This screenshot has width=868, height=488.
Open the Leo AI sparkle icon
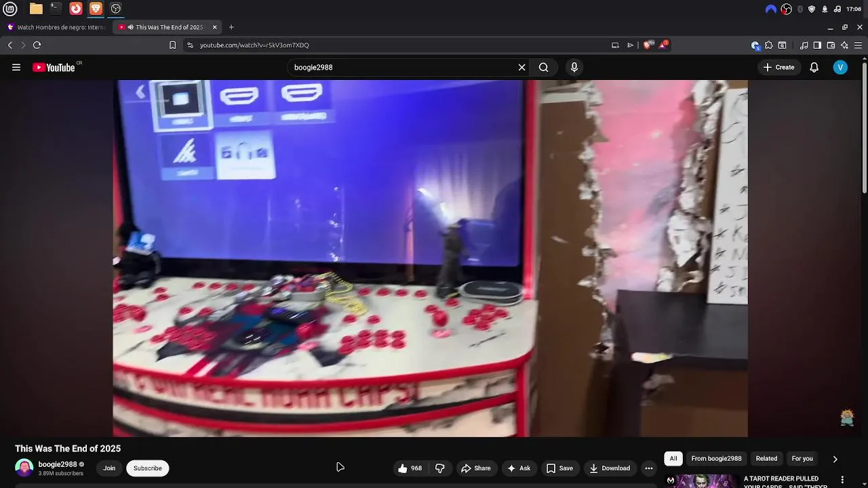844,45
